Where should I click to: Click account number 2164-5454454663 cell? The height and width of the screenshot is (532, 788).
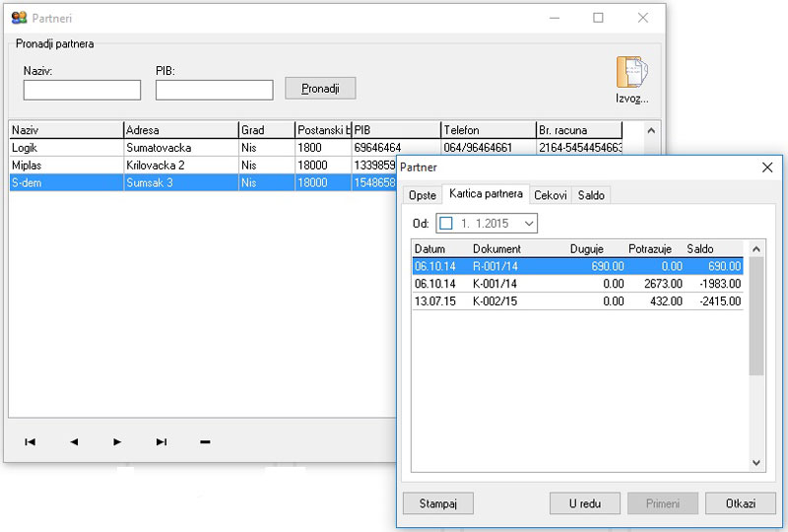point(579,148)
